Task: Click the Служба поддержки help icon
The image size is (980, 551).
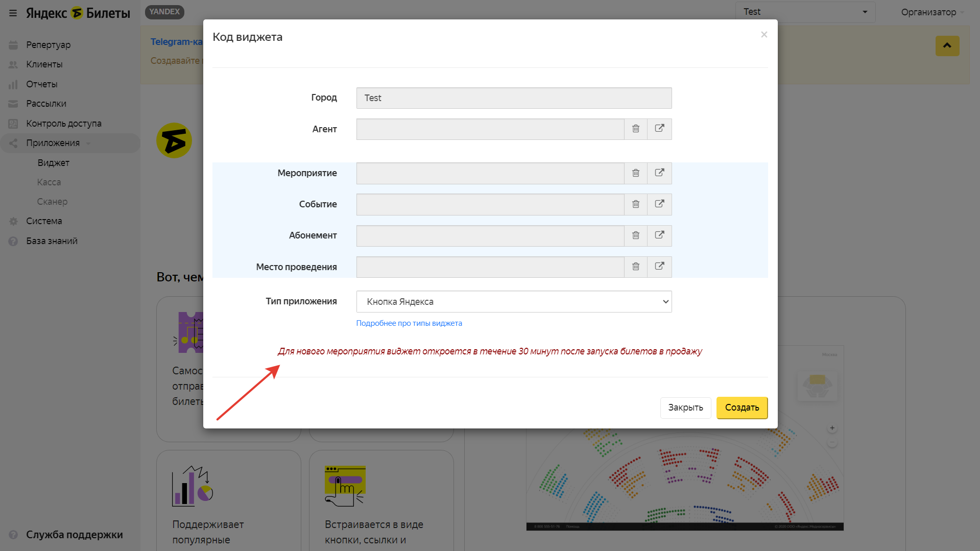Action: 13,535
